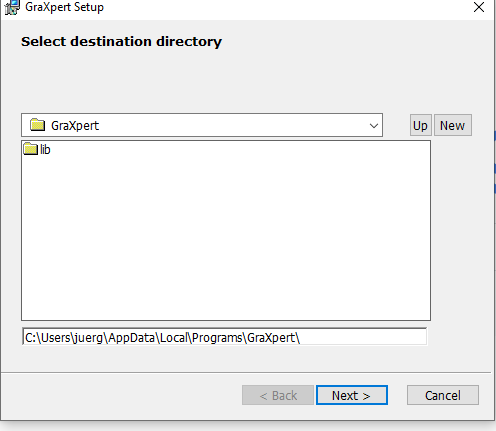This screenshot has width=496, height=431.
Task: Click the greyed-out Back button
Action: click(278, 395)
